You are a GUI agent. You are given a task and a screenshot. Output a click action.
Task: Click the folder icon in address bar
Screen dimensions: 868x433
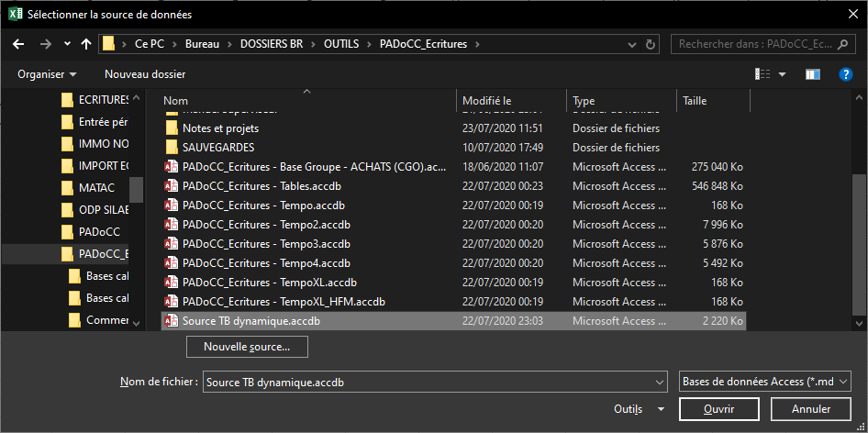[108, 44]
